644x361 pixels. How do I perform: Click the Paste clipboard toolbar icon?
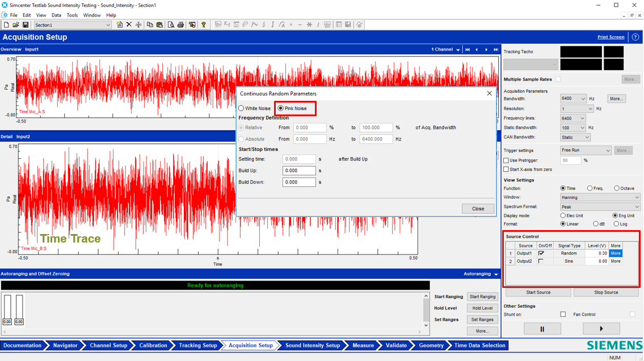point(159,25)
